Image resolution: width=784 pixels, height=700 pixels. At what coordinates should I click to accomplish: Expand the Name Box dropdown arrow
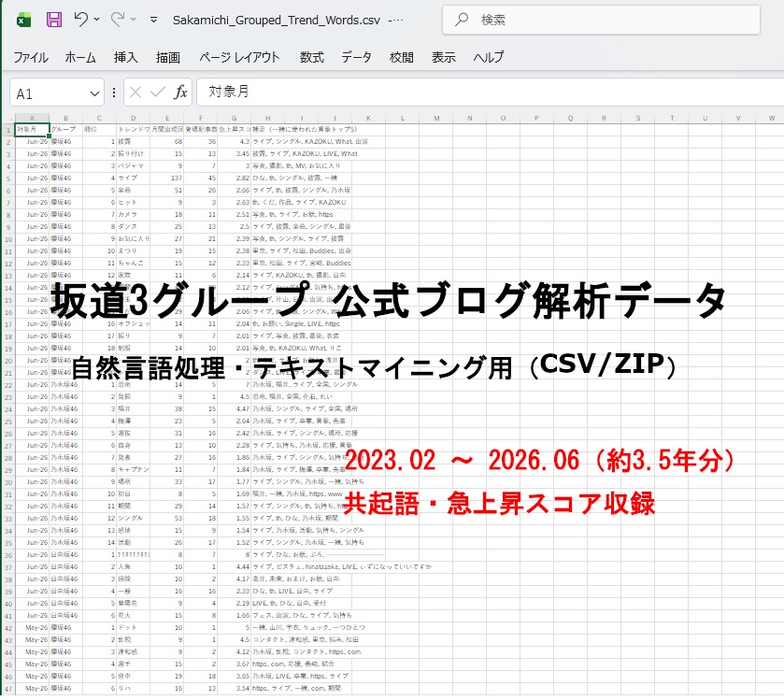pyautogui.click(x=94, y=93)
